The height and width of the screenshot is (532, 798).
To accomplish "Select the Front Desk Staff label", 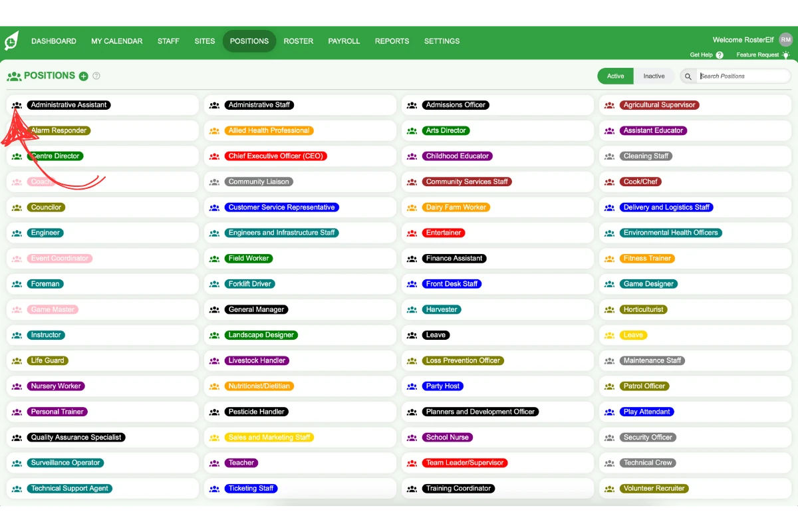I will point(452,284).
